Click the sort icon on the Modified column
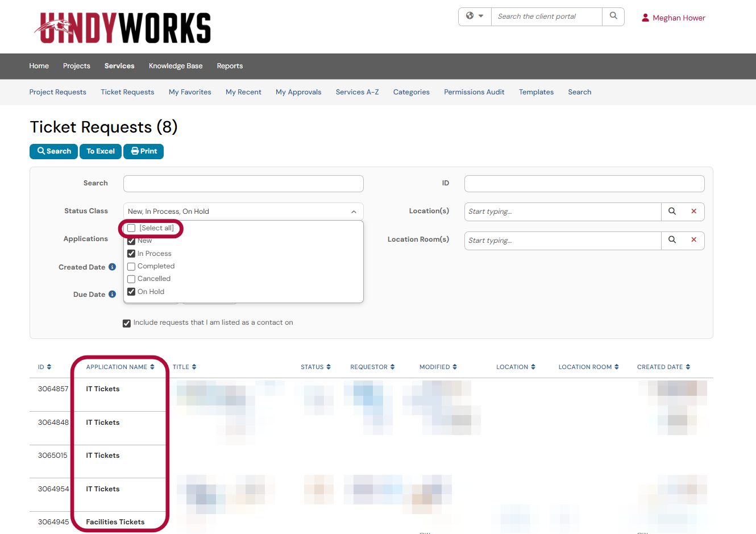The height and width of the screenshot is (534, 756). click(x=455, y=367)
